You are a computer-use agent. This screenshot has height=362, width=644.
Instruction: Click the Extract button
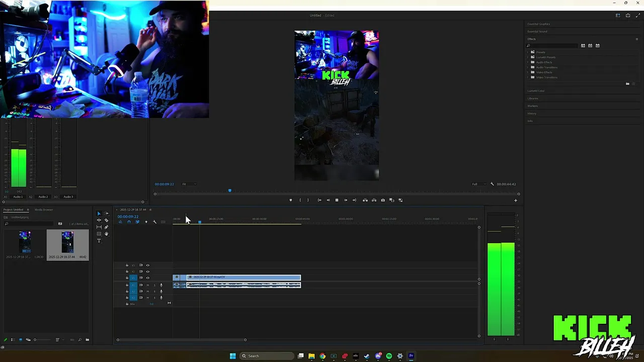[x=374, y=200]
